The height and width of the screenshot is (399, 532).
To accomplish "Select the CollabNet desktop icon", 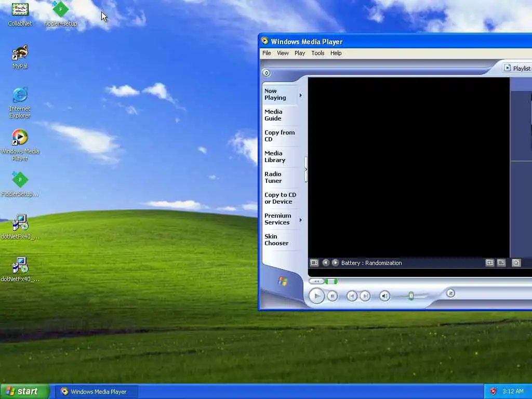I will (x=20, y=14).
